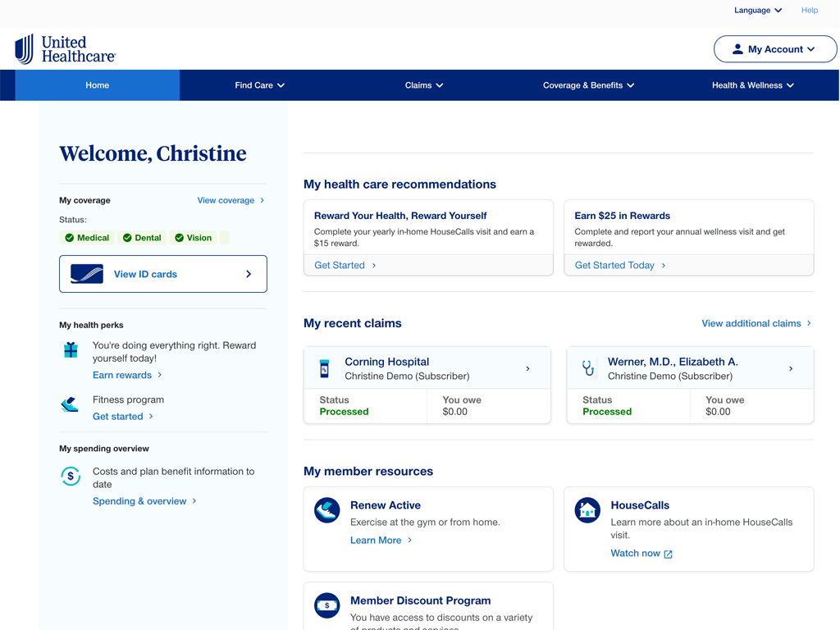Click the stethoscope icon for Werner, M.D.
Screen dimensions: 840x630
pyautogui.click(x=587, y=368)
